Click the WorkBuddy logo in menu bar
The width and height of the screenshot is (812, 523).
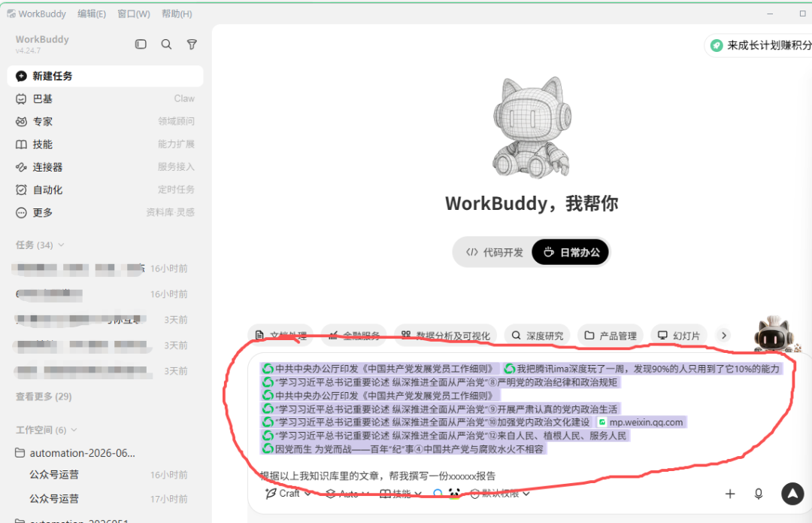coord(11,14)
